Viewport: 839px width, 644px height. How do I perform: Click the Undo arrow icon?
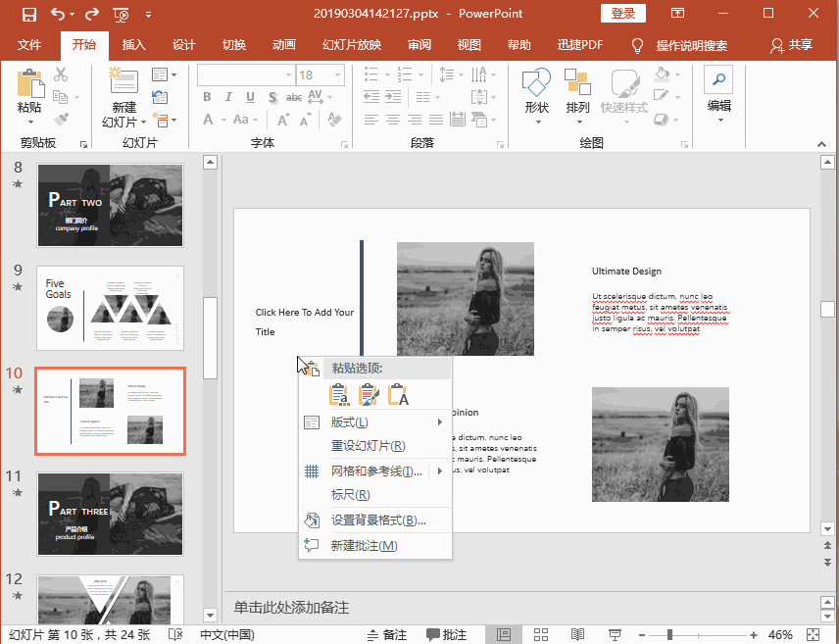pyautogui.click(x=58, y=14)
